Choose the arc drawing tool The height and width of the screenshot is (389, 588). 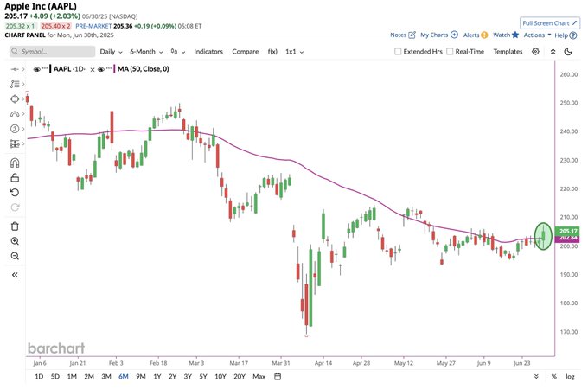click(x=15, y=114)
